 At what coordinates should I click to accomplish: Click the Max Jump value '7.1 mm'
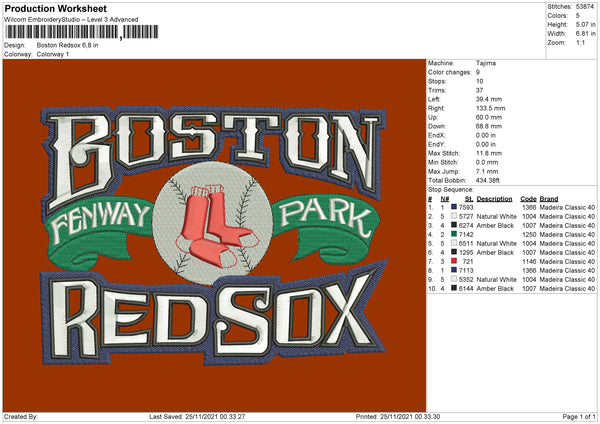pyautogui.click(x=487, y=171)
